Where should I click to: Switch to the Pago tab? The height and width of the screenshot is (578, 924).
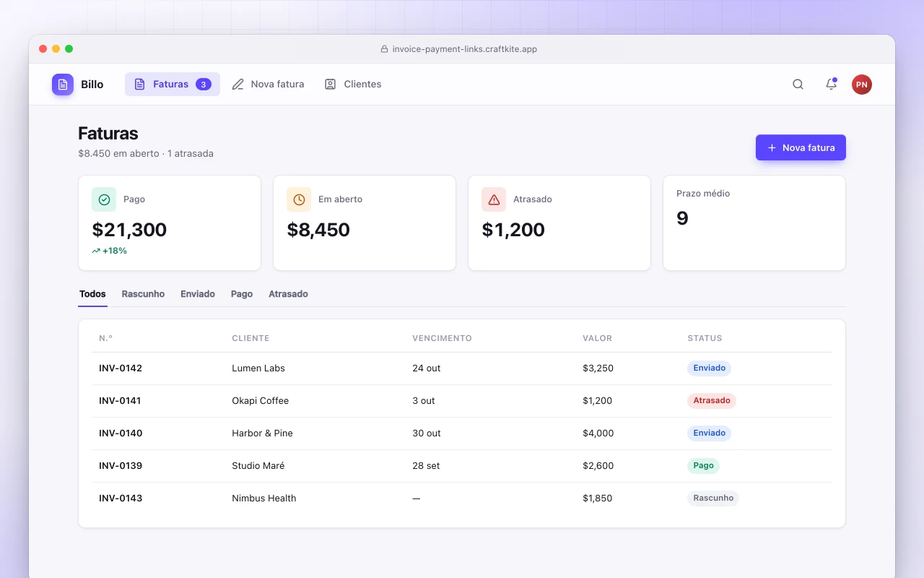click(x=242, y=294)
